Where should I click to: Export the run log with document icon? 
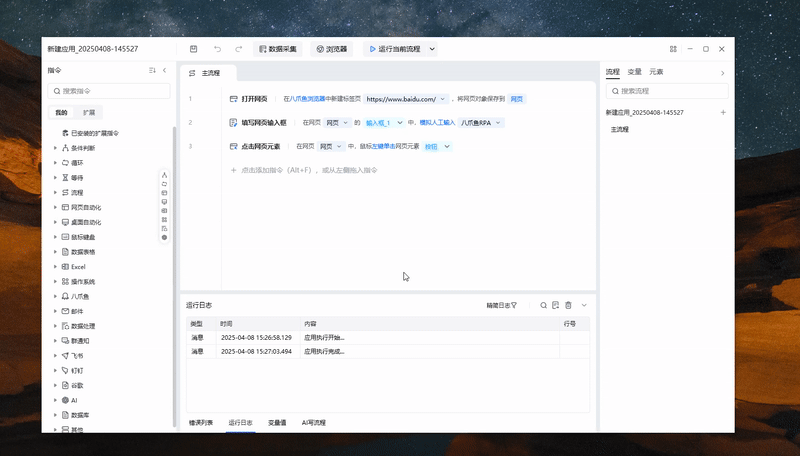(556, 305)
